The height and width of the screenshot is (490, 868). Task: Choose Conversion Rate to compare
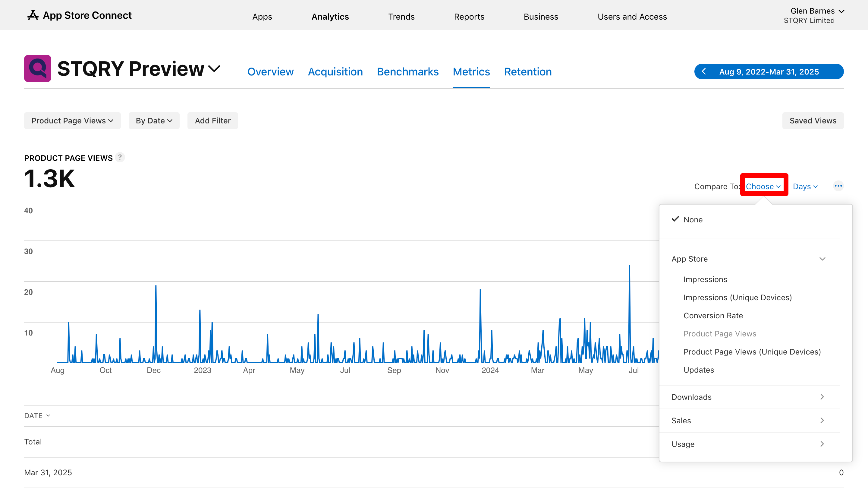[x=713, y=315]
